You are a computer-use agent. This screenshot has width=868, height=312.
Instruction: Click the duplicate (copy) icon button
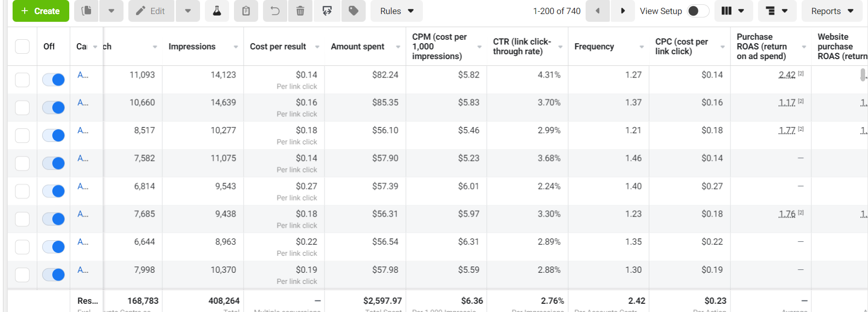pos(87,11)
